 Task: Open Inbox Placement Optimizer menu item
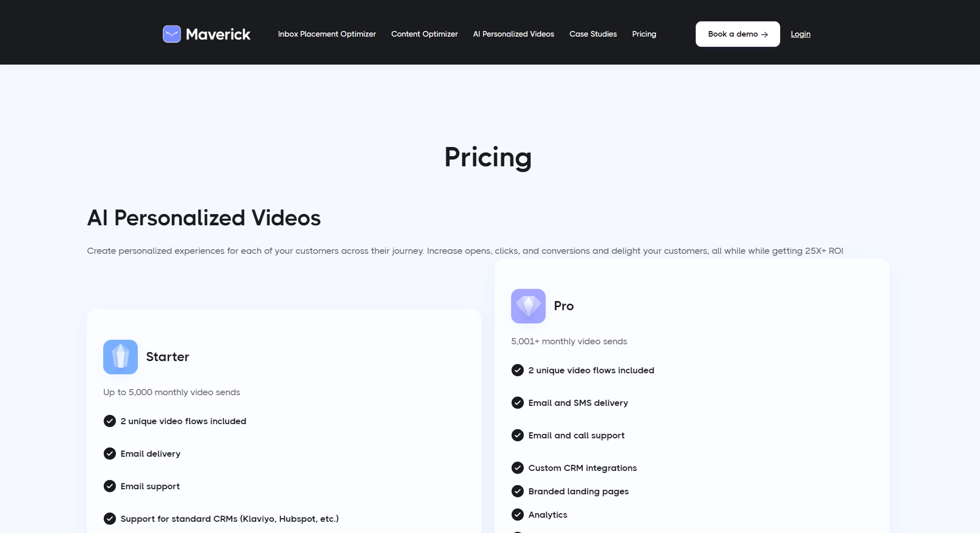pos(327,34)
